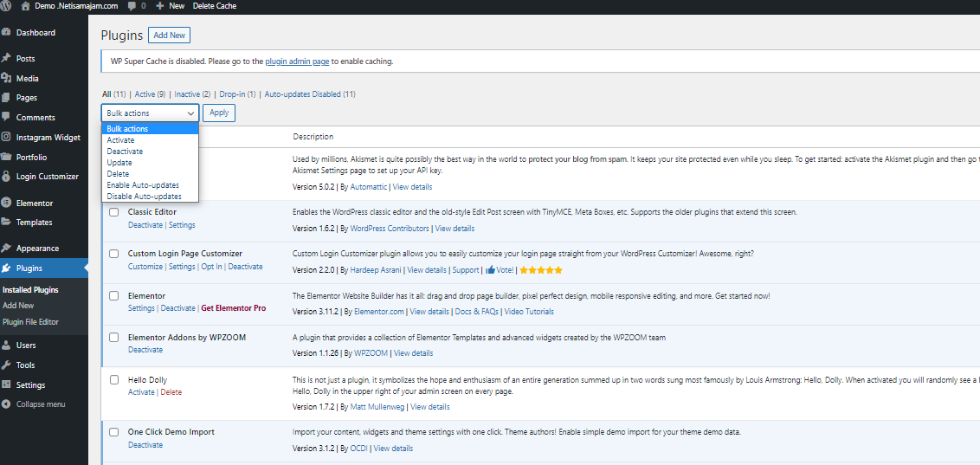Choose Enable Auto-updates option
Viewport: 980px width, 465px height.
[x=150, y=185]
